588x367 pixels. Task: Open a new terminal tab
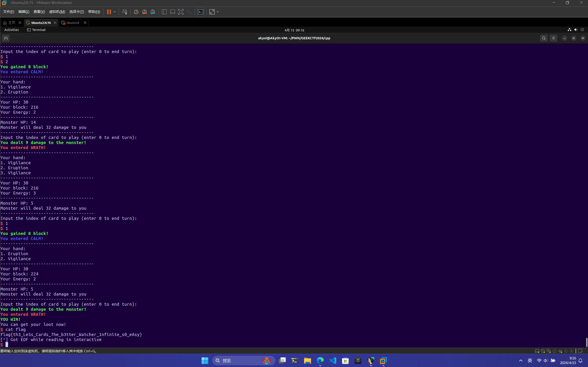pos(6,38)
